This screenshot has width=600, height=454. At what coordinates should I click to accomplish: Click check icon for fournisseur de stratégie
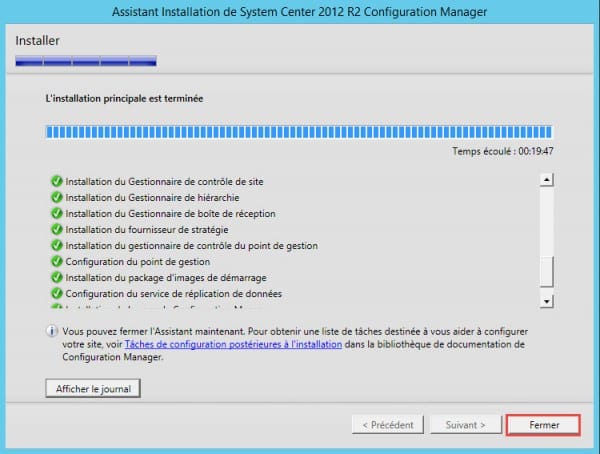click(57, 229)
